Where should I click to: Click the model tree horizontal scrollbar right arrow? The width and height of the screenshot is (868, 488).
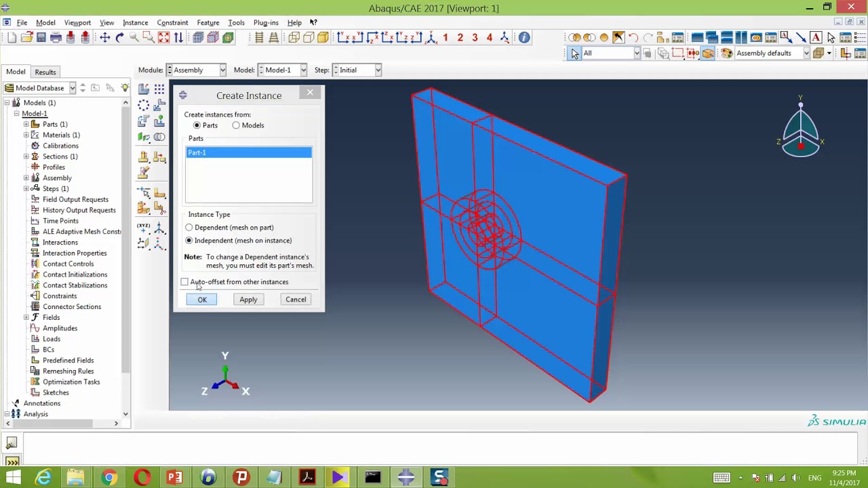(x=116, y=424)
